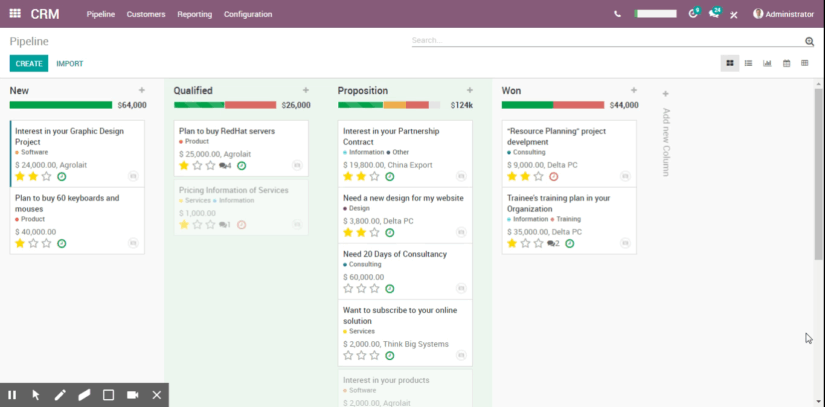Expand the Reporting menu
Viewport: 825px width, 407px height.
[194, 14]
